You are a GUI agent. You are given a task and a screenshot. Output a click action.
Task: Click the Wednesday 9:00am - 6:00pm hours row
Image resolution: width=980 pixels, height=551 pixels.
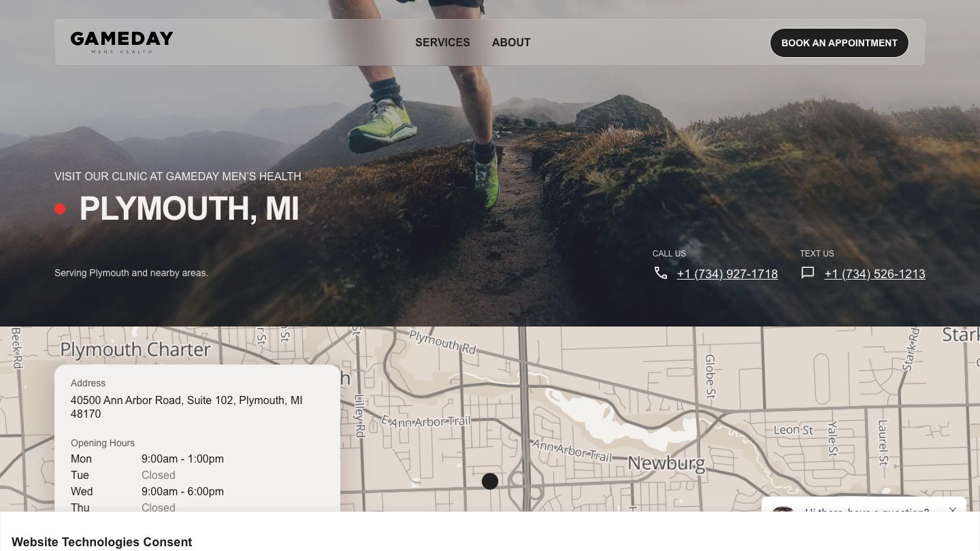tap(147, 491)
